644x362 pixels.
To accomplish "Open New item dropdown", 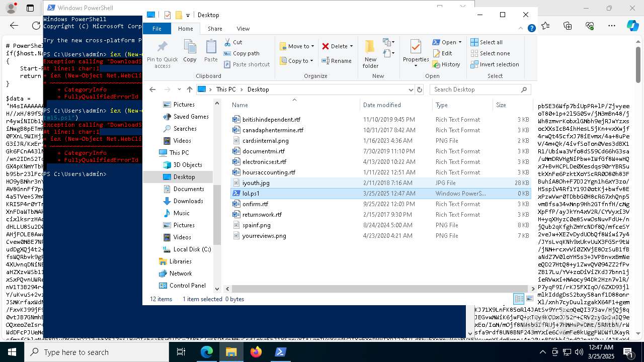I will (x=388, y=42).
